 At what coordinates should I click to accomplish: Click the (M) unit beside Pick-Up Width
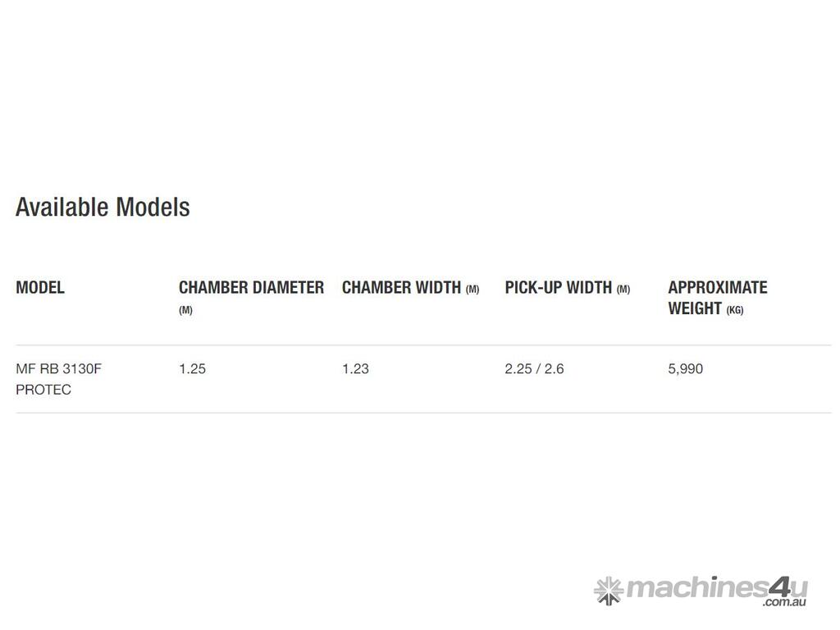[x=623, y=289]
